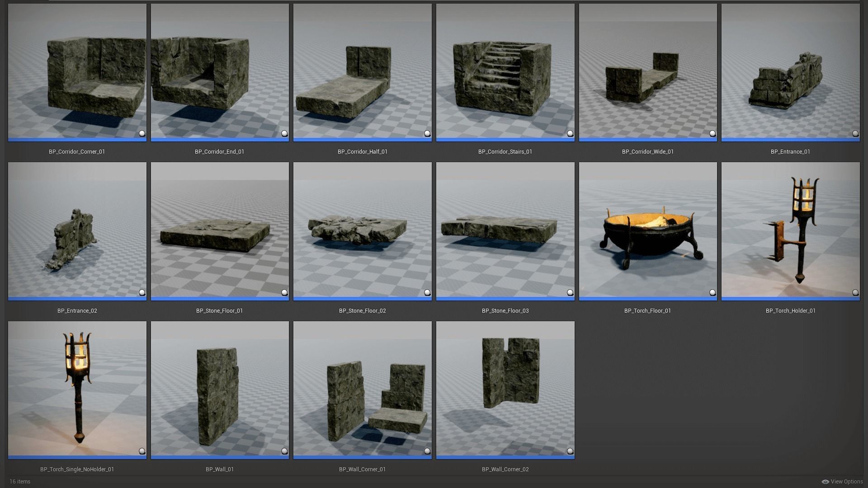Click the blueprint badge icon on BP_Corridor_End_01
The height and width of the screenshot is (488, 868).
coord(284,133)
